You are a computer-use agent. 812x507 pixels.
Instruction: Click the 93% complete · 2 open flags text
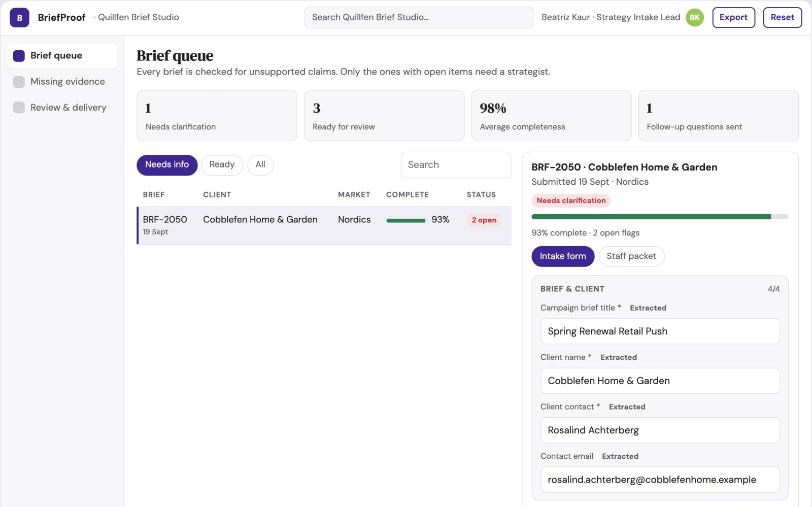[585, 233]
